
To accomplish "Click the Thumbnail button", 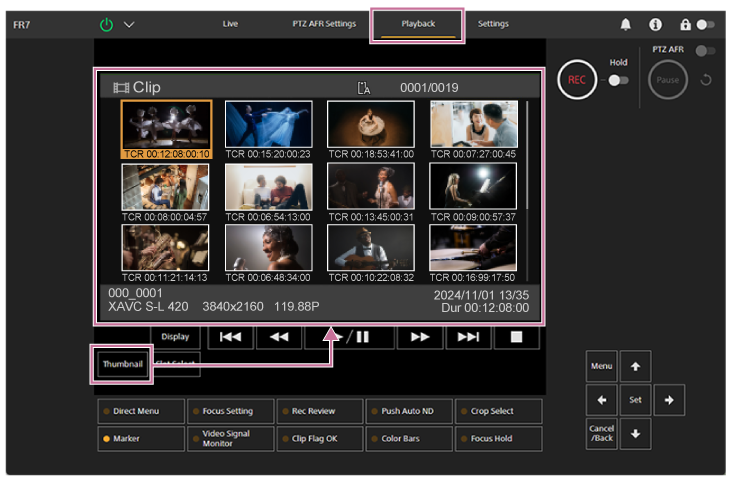I will coord(122,365).
